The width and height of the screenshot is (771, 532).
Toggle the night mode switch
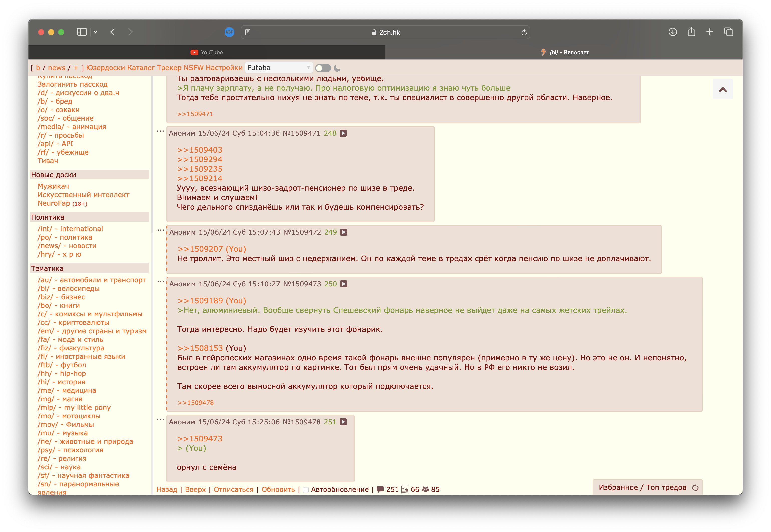point(323,68)
